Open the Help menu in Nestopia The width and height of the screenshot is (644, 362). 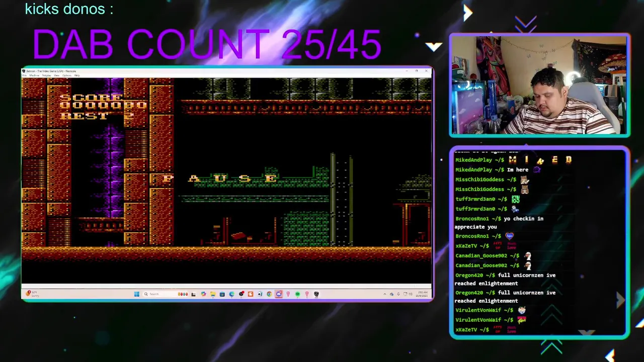click(x=77, y=75)
